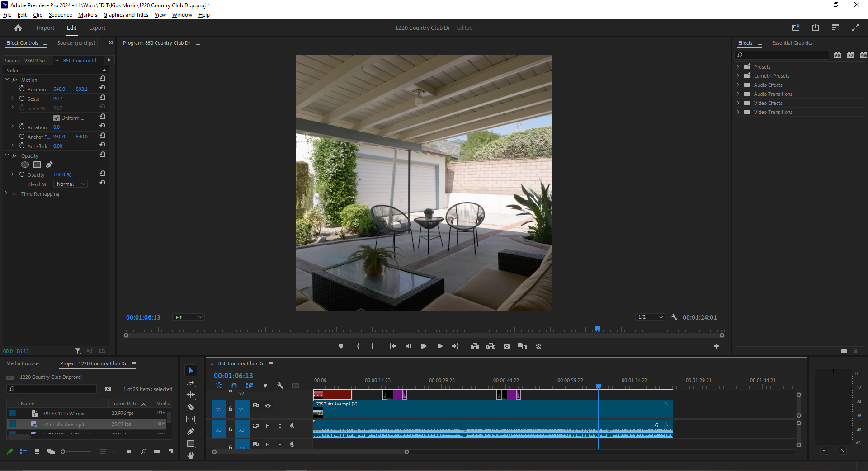Select the Track Select Forward tool
This screenshot has height=471, width=868.
click(x=191, y=382)
